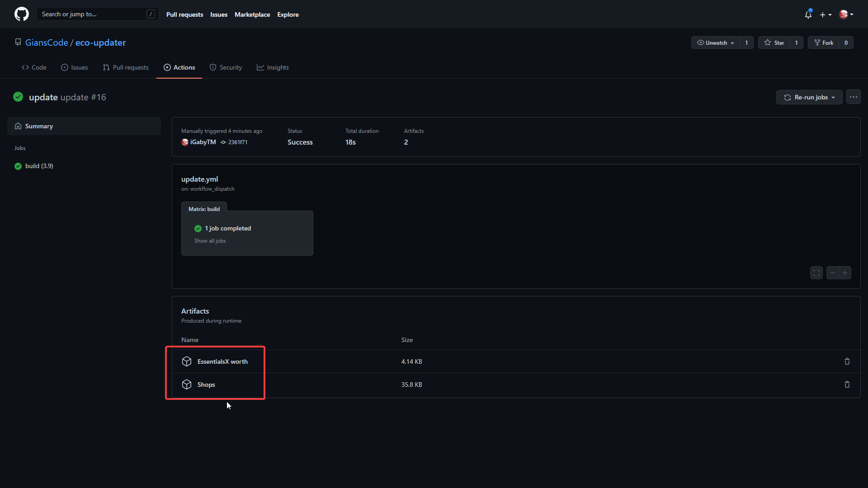This screenshot has width=868, height=488.
Task: Open the notifications bell
Action: tap(808, 14)
